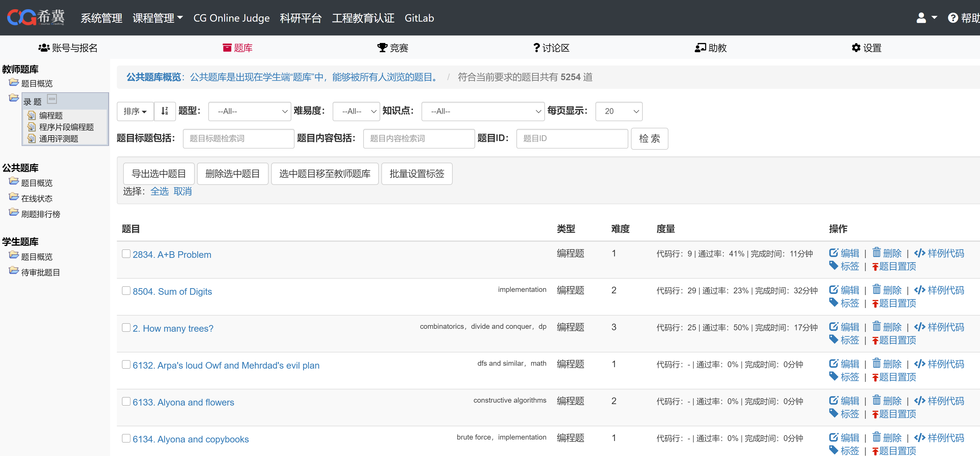Check the box for 2834. A+B Problem

(x=126, y=254)
